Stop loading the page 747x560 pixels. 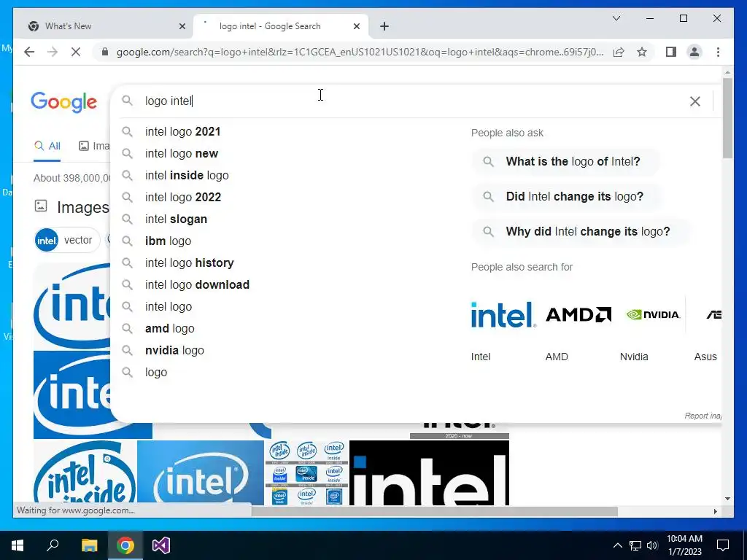(76, 52)
